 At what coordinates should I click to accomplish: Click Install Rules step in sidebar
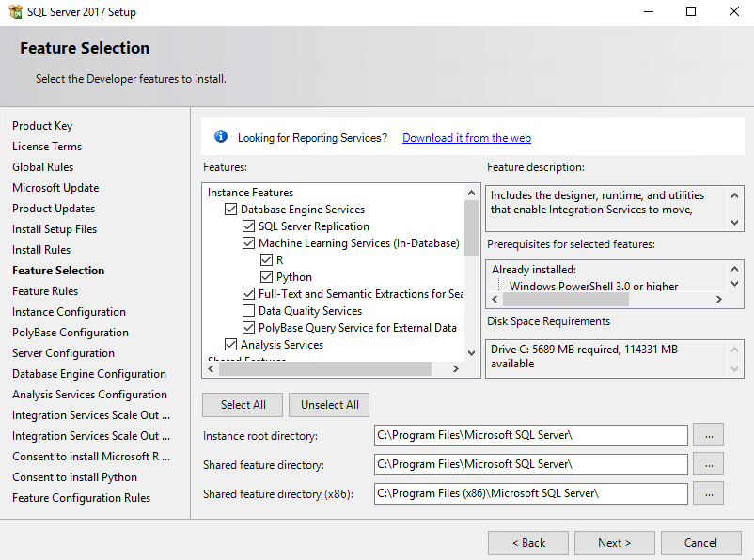41,250
